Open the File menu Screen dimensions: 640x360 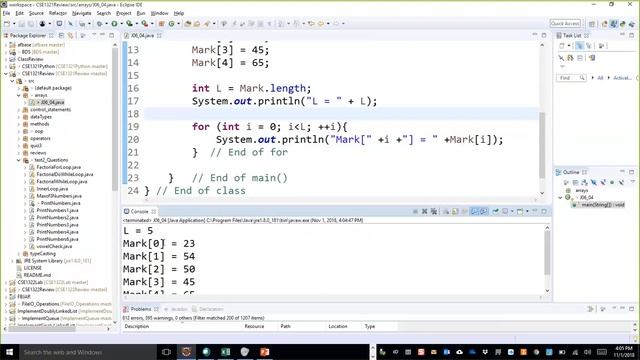point(7,13)
